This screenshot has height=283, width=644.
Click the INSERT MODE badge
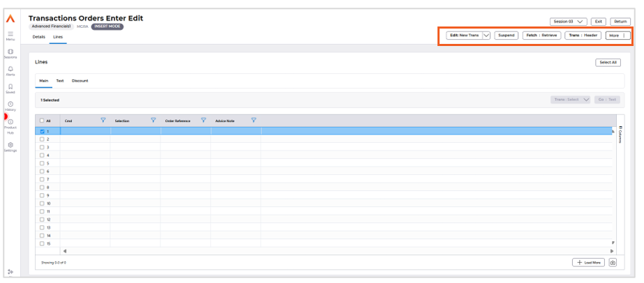[107, 26]
